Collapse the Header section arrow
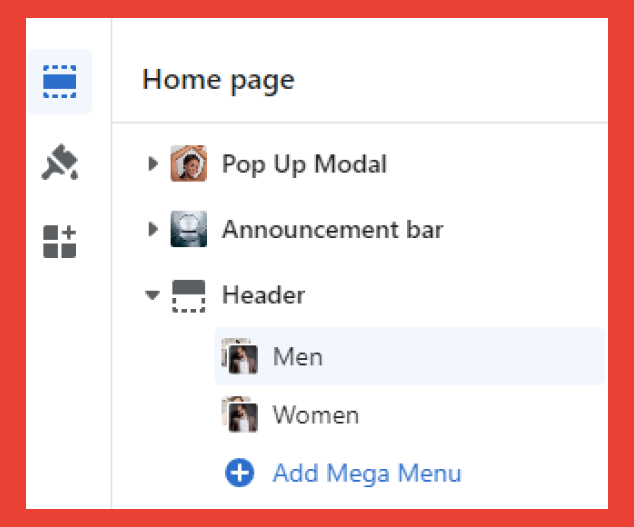 152,295
